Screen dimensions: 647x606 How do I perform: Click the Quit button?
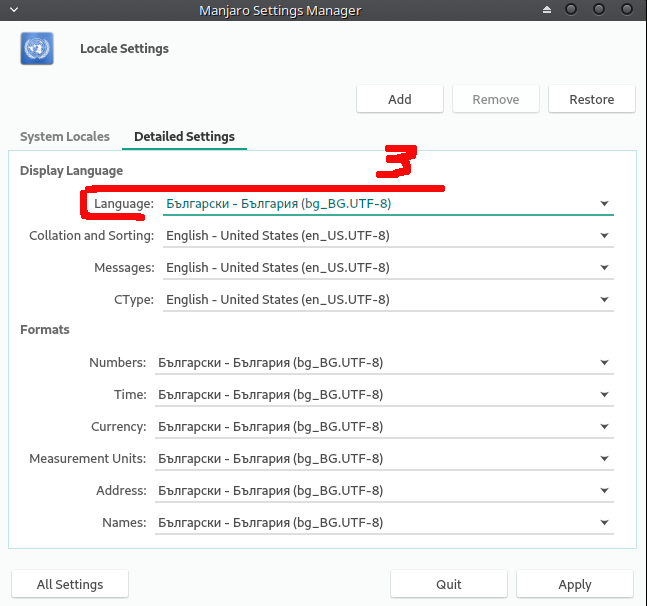coord(449,584)
